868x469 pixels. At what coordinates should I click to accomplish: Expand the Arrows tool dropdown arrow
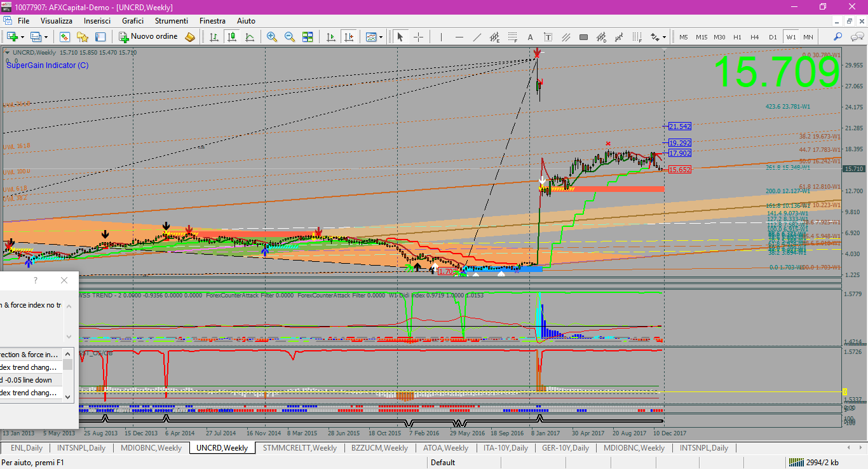665,37
